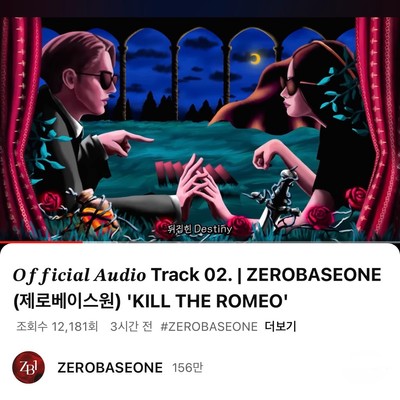Tap the left red curtain
Screen dimensions: 400x400
(20, 127)
